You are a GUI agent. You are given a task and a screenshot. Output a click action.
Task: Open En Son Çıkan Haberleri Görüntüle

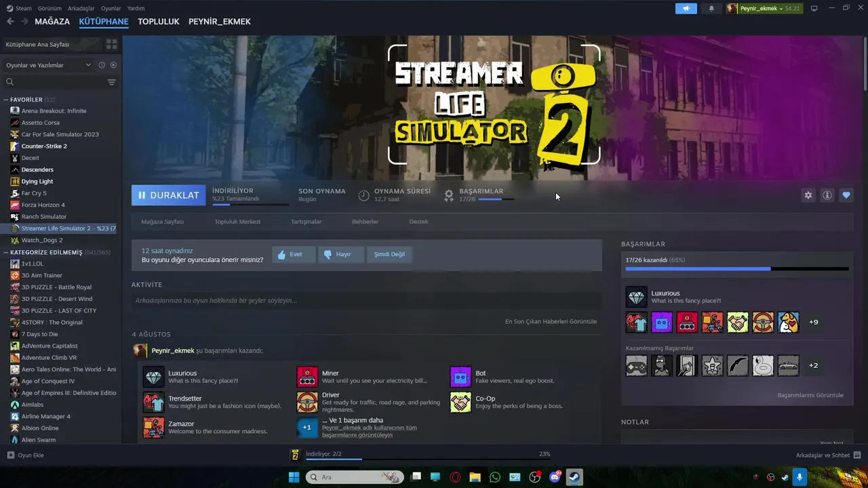pos(551,321)
